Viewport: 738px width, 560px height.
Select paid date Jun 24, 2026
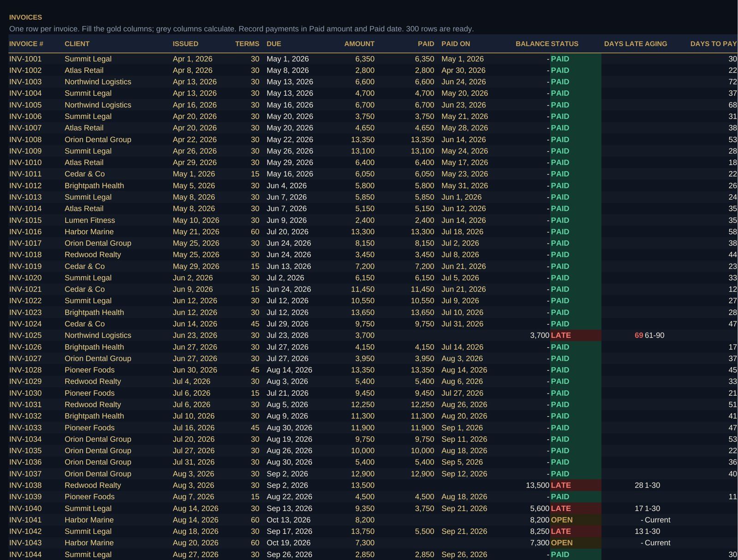[x=464, y=82]
